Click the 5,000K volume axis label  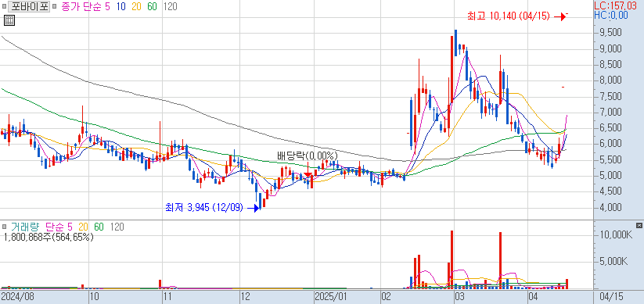point(614,261)
